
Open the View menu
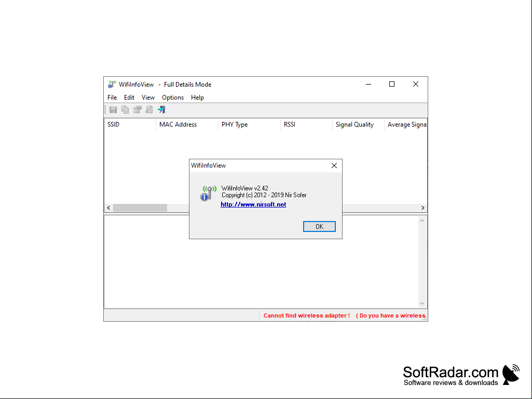click(148, 98)
